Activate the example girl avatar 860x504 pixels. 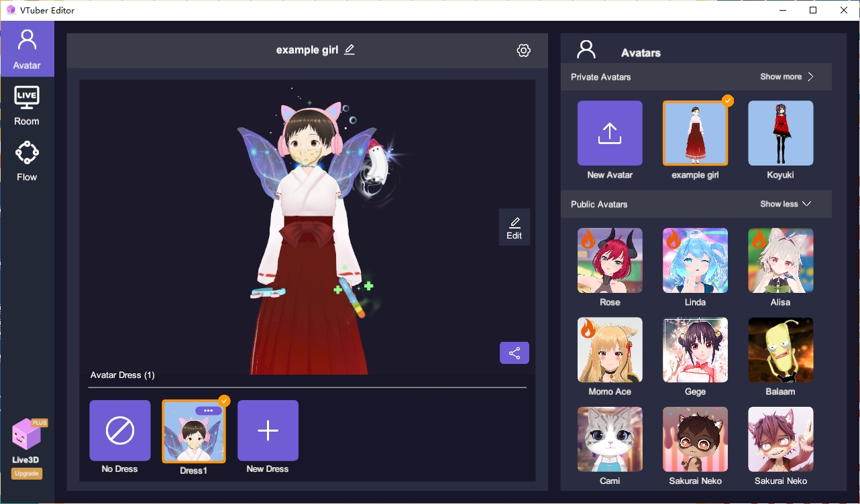coord(695,133)
